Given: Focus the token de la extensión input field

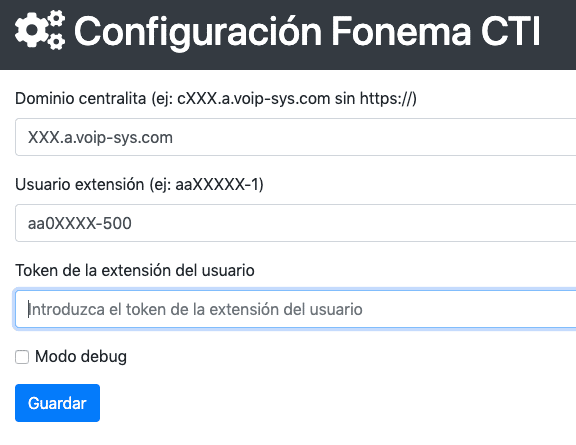Looking at the screenshot, I should tap(295, 309).
